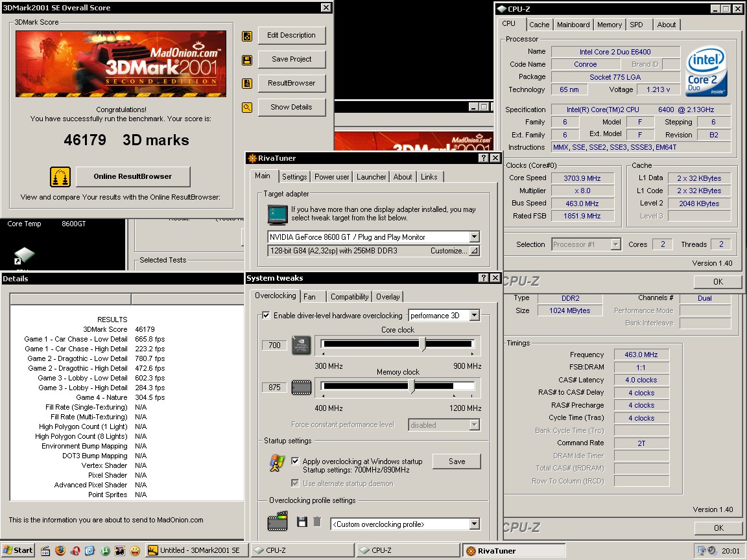Click the core clock value field showing 700

[x=274, y=345]
